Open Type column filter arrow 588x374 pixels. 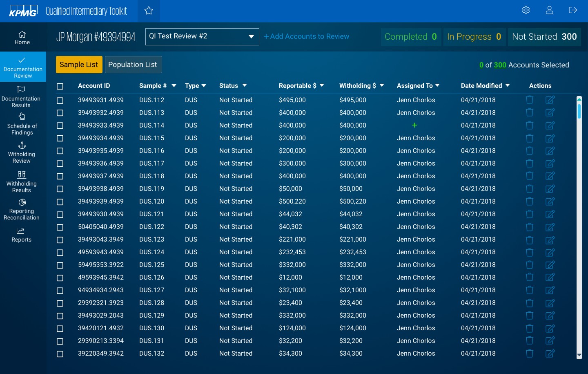point(204,86)
